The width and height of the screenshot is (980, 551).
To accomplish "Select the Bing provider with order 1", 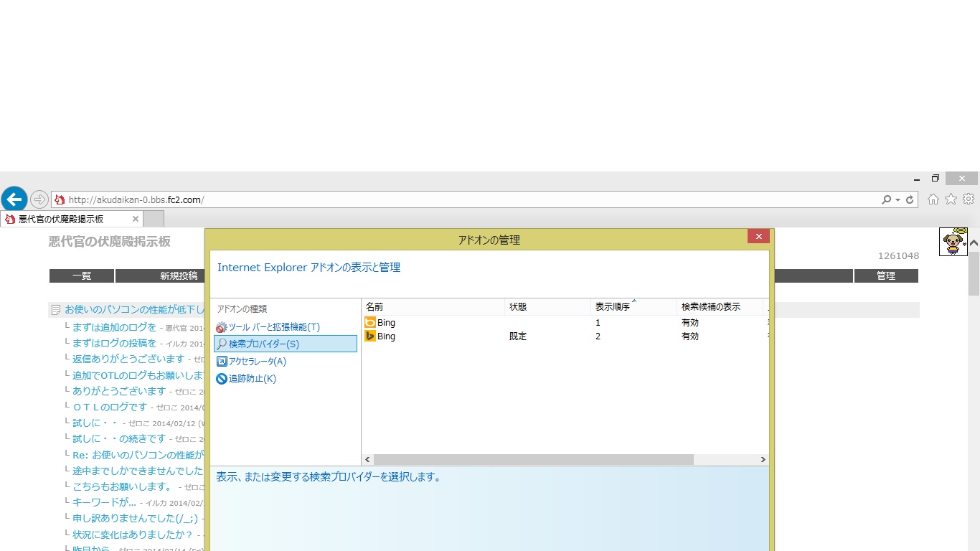I will point(565,323).
